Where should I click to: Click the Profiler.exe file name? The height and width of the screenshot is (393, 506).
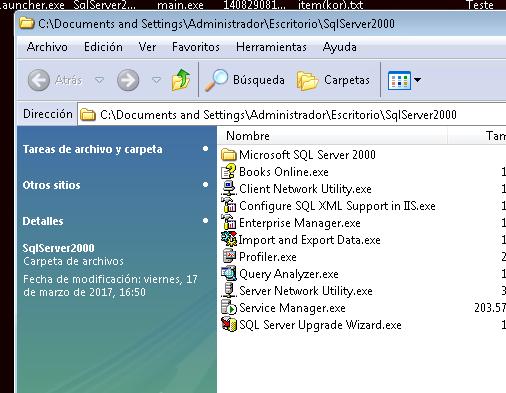pos(268,257)
